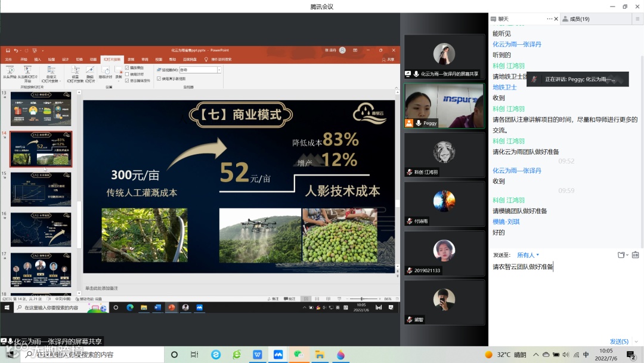Image resolution: width=644 pixels, height=363 pixels.
Task: Click the muted mic icon for 2019021133
Action: pyautogui.click(x=410, y=270)
